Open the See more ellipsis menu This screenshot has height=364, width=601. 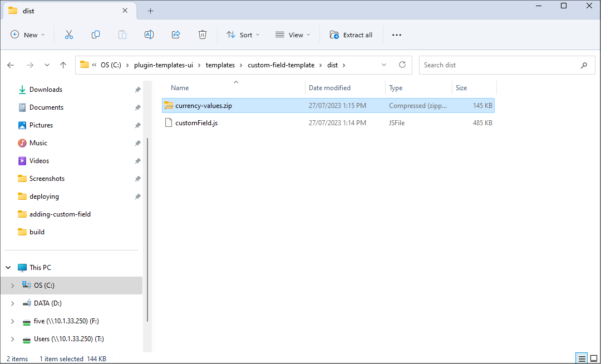coord(397,35)
